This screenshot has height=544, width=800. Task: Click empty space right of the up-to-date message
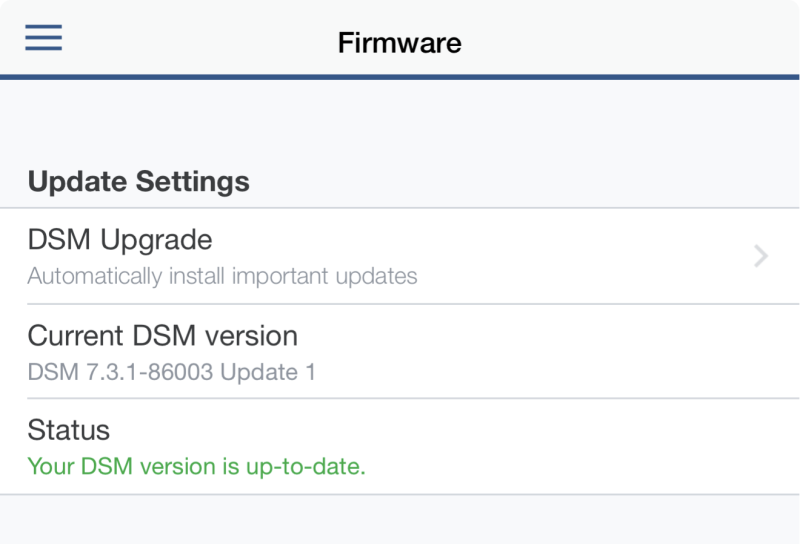click(580, 466)
